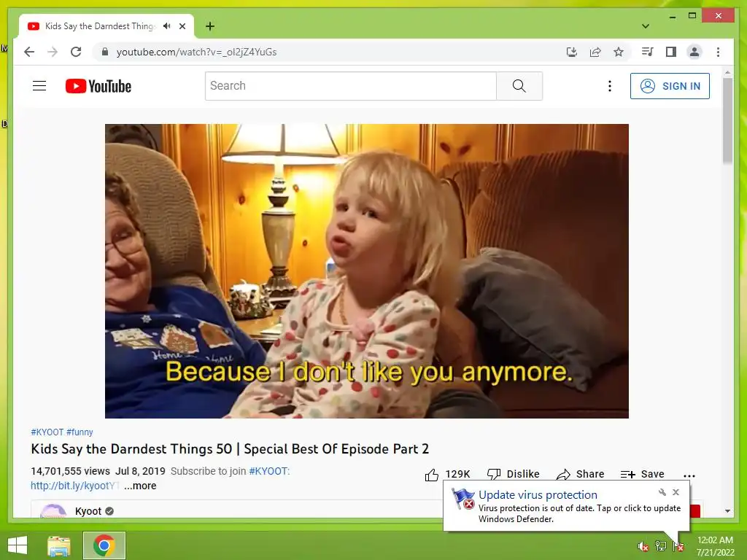Click the Share button under the video
This screenshot has height=560, width=747.
point(580,474)
